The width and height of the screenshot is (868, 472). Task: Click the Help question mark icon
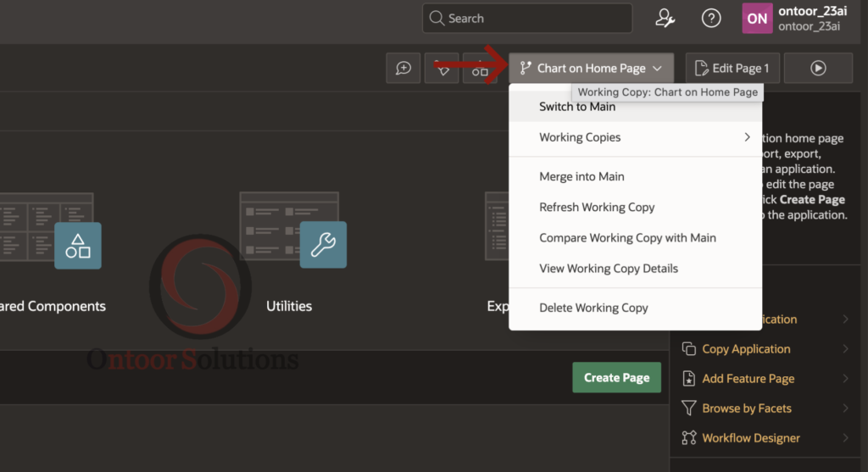pos(711,18)
